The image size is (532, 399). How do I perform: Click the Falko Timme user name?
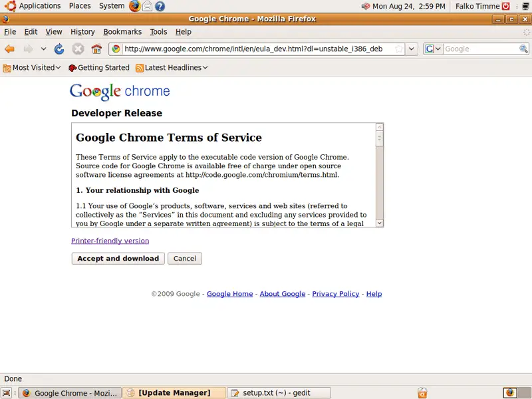click(x=477, y=6)
